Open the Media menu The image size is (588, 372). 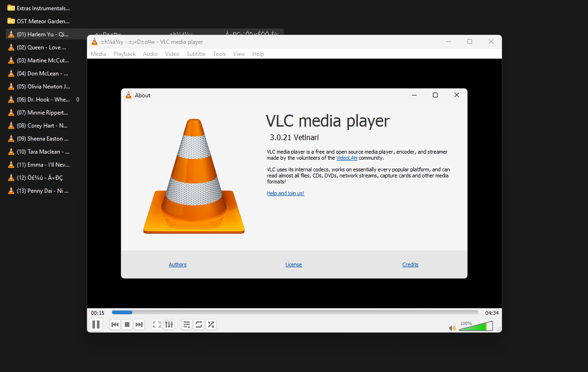[98, 54]
